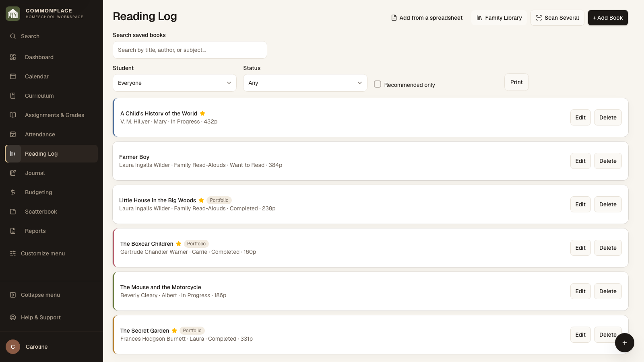This screenshot has width=644, height=362.
Task: Click the Portfolio tag on The Boxcar Children
Action: click(x=196, y=244)
